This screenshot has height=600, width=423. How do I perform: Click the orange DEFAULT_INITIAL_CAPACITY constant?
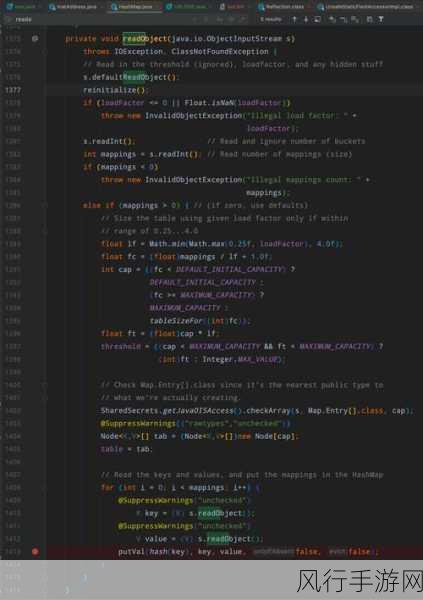(203, 282)
